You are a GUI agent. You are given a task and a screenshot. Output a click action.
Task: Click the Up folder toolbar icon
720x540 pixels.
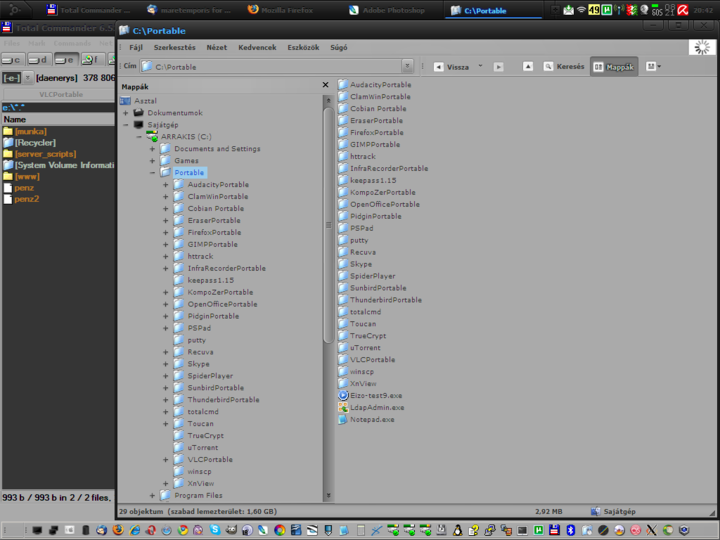pyautogui.click(x=528, y=67)
